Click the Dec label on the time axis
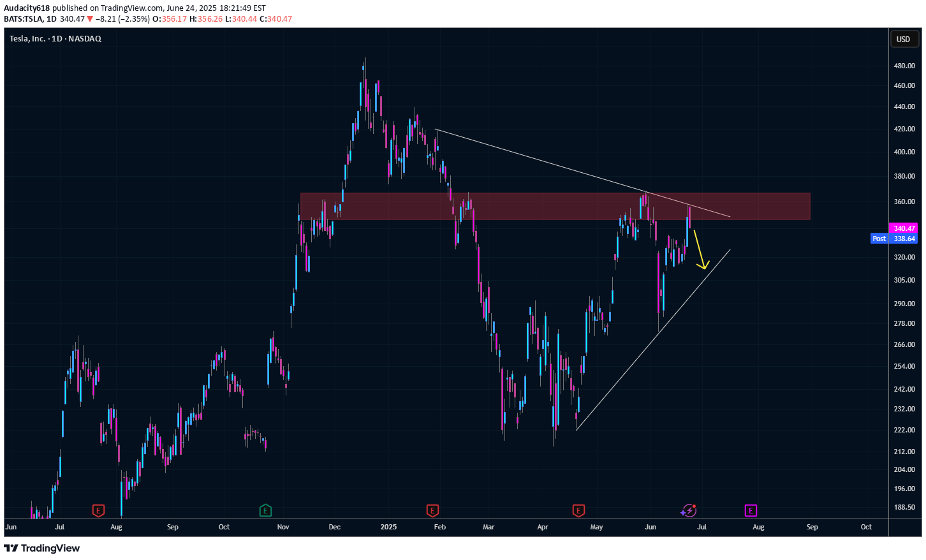Image resolution: width=926 pixels, height=560 pixels. click(x=334, y=527)
